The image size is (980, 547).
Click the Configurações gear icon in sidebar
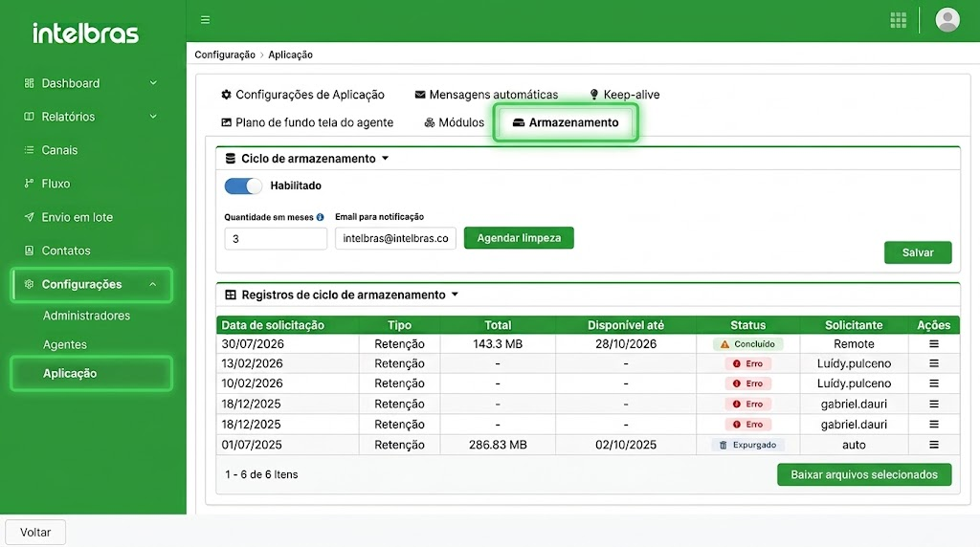tap(29, 284)
